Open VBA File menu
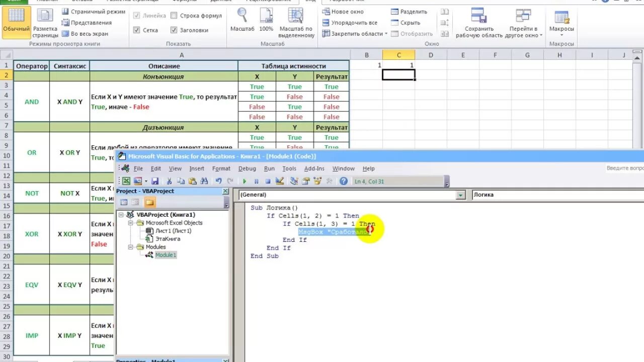 (x=138, y=168)
